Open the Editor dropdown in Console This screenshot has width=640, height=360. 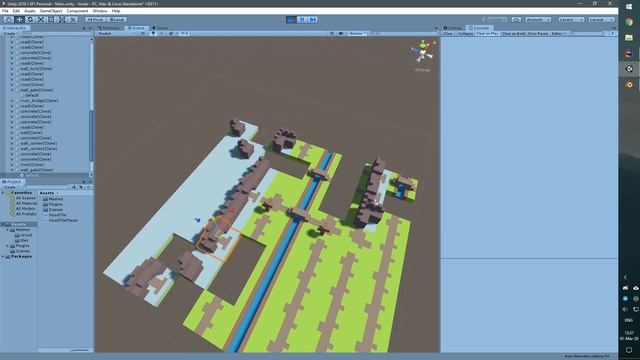tap(558, 33)
